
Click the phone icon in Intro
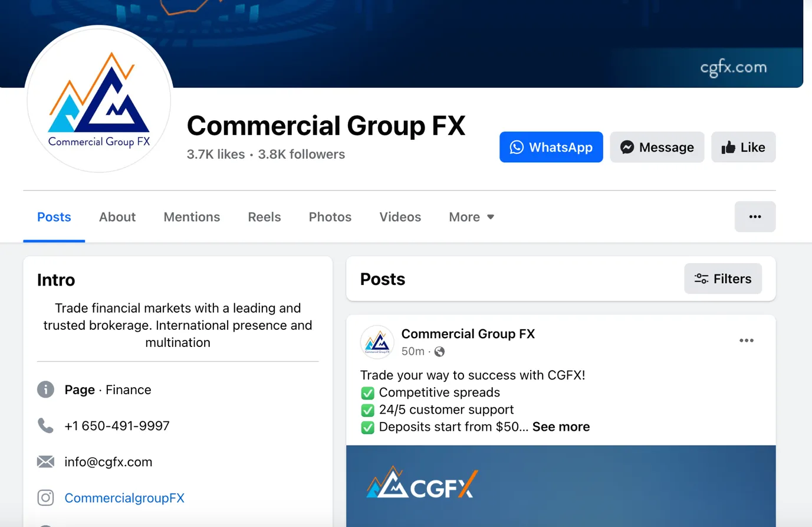click(x=45, y=425)
